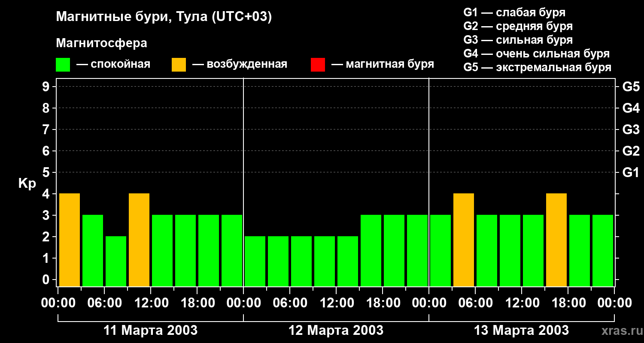Click legend line 'G2 — средняя буря'
The height and width of the screenshot is (343, 644).
pos(518,26)
